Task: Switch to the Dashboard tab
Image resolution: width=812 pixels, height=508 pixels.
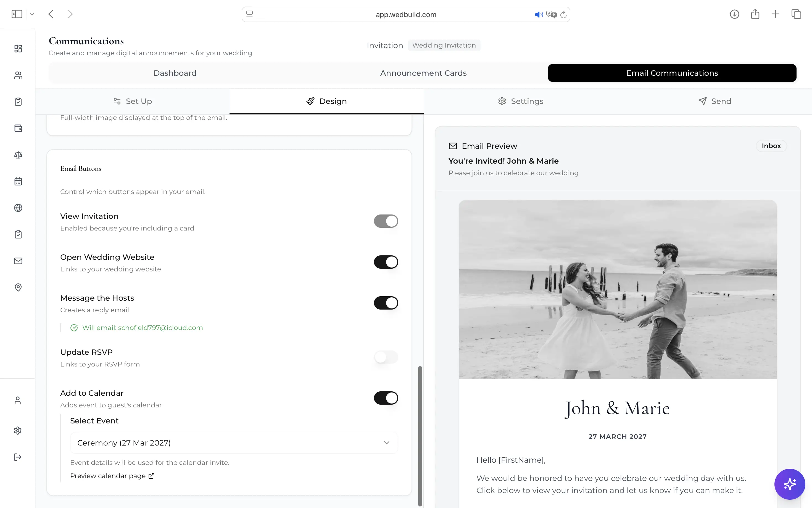Action: tap(175, 73)
